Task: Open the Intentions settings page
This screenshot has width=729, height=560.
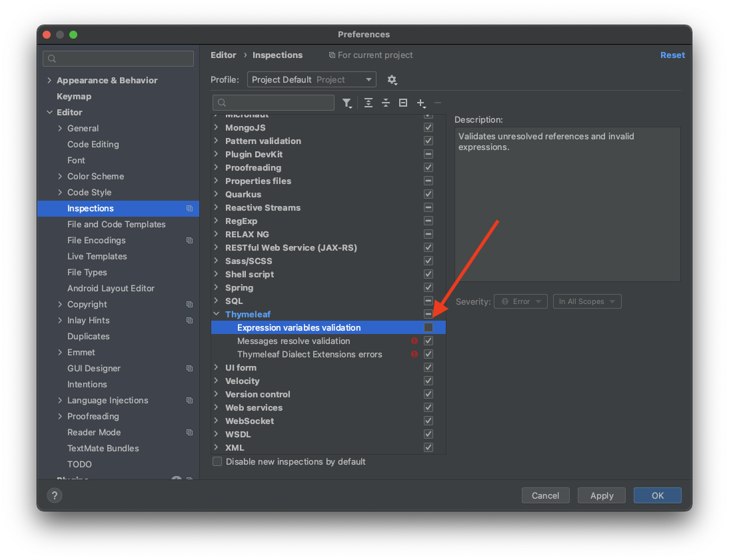Action: point(87,384)
